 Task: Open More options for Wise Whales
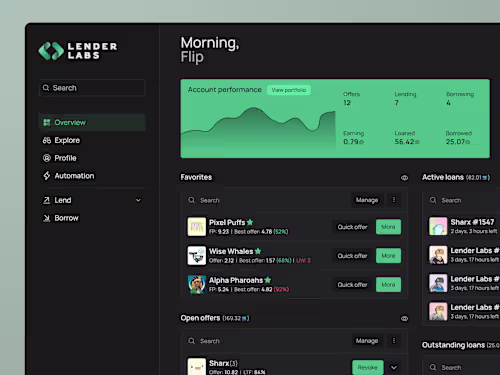pos(388,256)
